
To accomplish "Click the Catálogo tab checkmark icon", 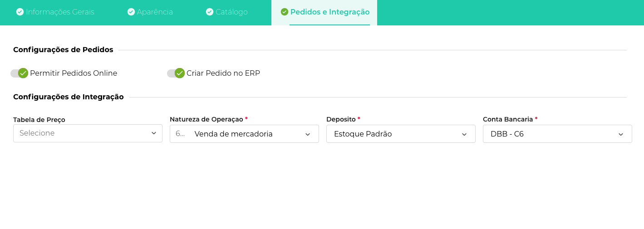I will 210,12.
